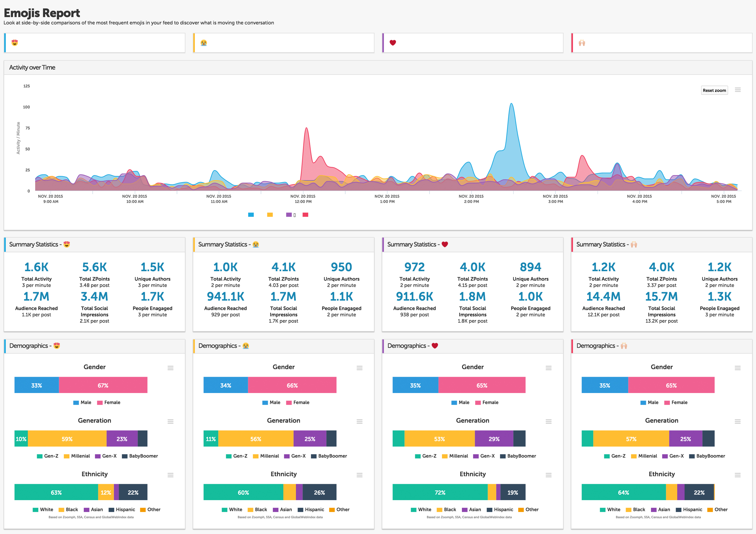This screenshot has width=756, height=534.
Task: Click the 12:00 PM time axis label
Action: (x=303, y=199)
